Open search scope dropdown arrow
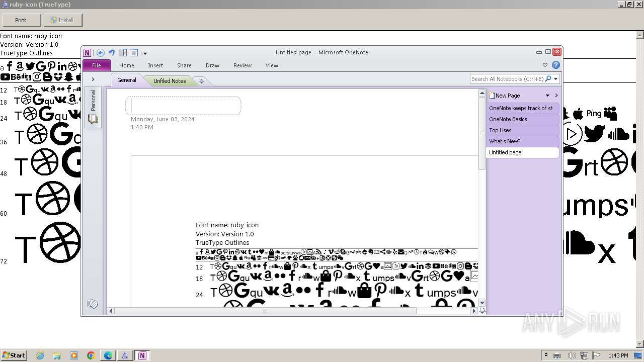 (556, 79)
